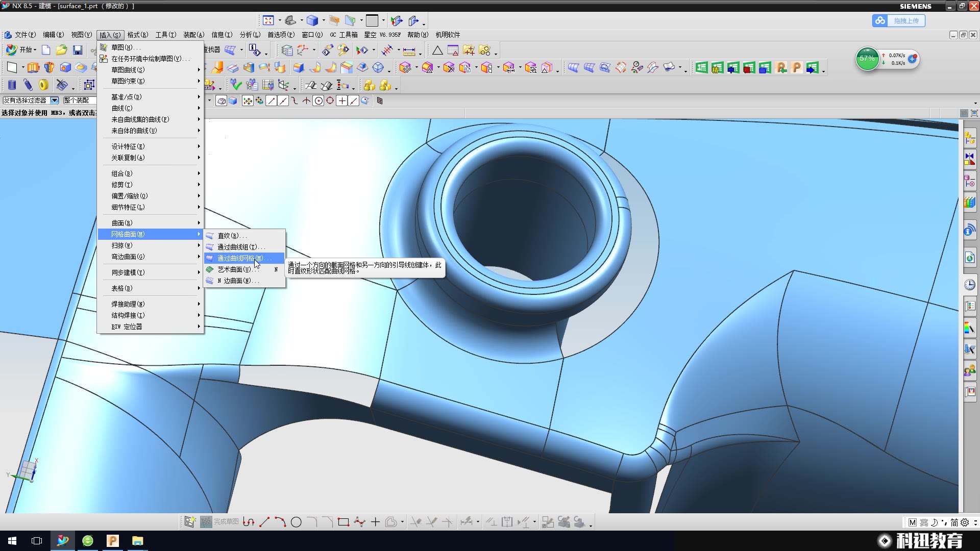Select the Circle sketch tool
980x551 pixels.
coord(296,522)
